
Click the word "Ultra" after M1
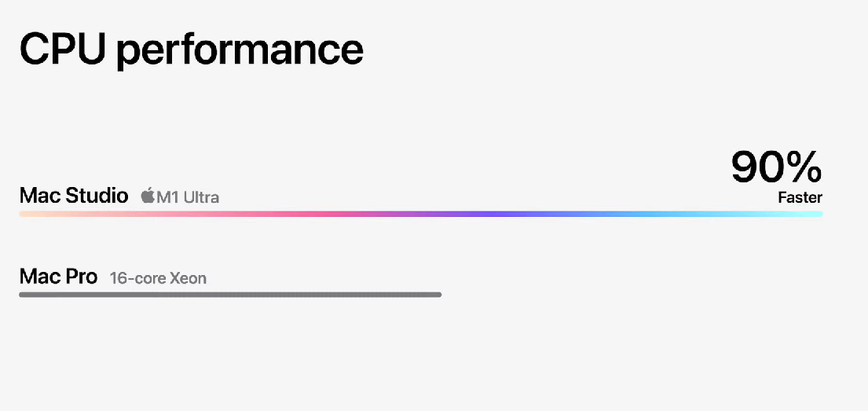(x=202, y=197)
